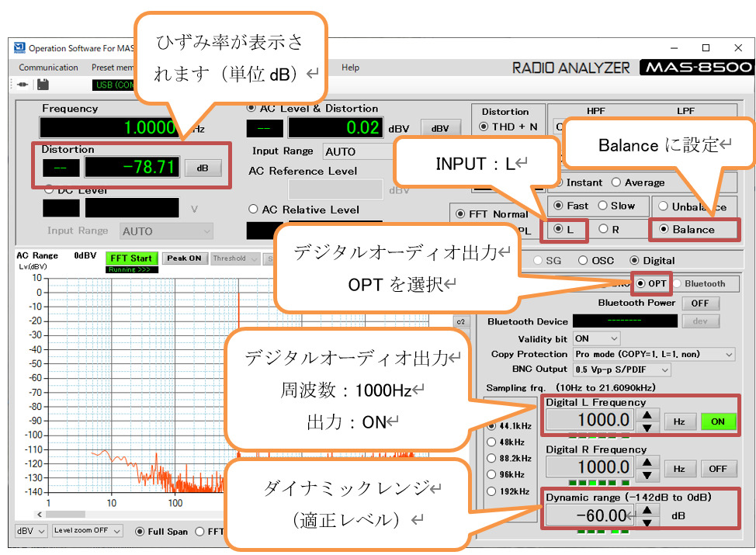Click the Digital R Frequency value field

click(589, 467)
